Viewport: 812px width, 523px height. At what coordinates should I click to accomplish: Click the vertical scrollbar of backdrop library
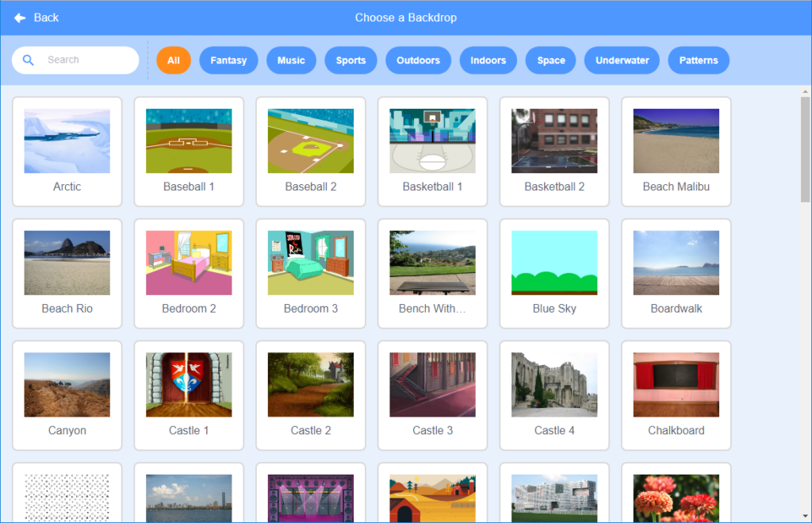click(x=805, y=151)
